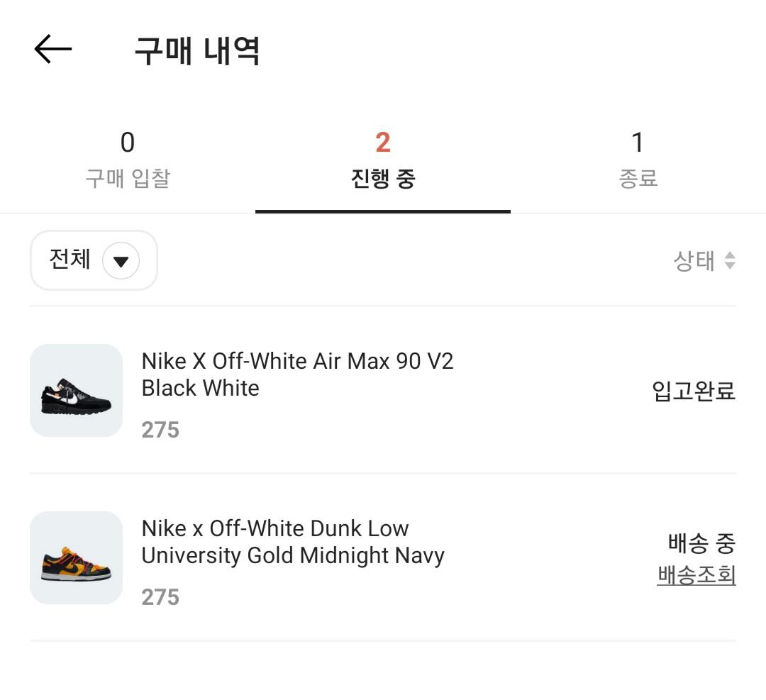766x700 pixels.
Task: Open the yellow Dunk Low shoe thumbnail
Action: click(76, 558)
